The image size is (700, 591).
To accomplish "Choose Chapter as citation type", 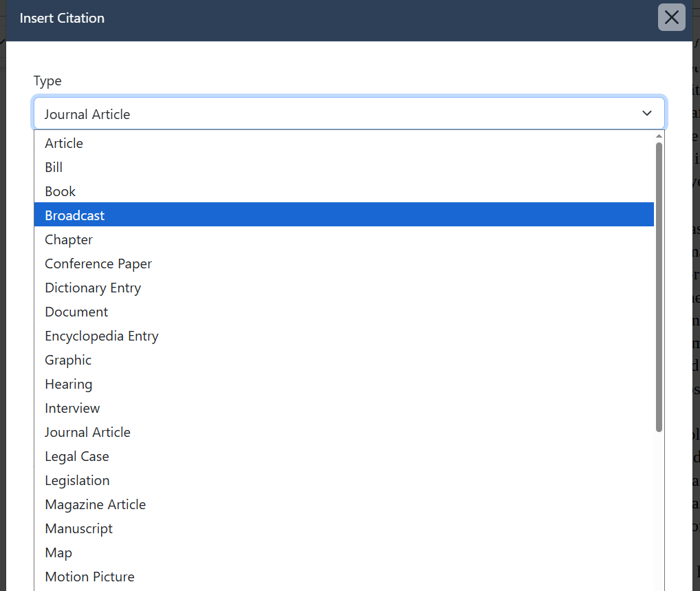I will tap(69, 239).
